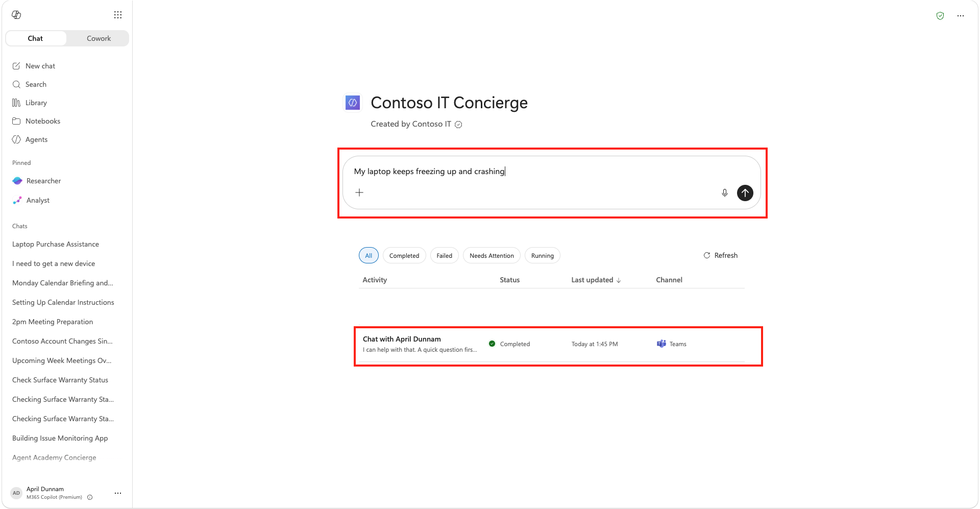The image size is (980, 509).
Task: Activate the microphone dictation icon
Action: coord(724,193)
